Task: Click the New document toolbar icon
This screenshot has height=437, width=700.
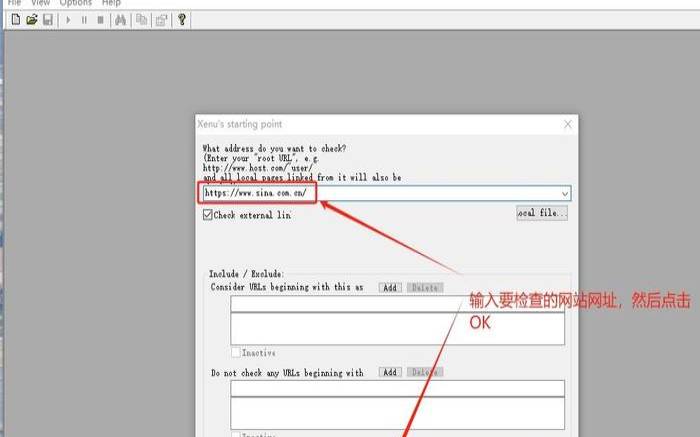Action: coord(16,20)
